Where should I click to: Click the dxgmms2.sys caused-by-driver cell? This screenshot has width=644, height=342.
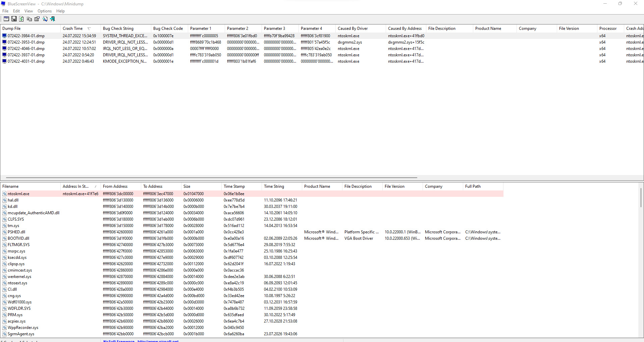click(x=350, y=42)
